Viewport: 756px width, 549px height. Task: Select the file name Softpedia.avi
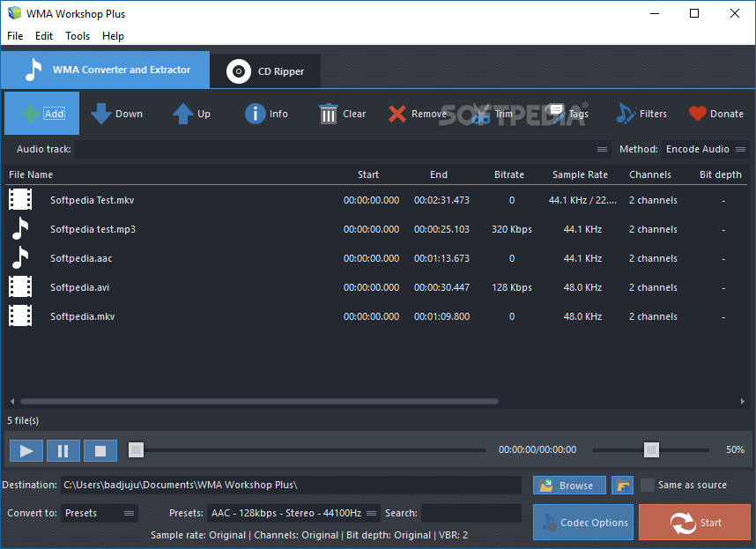[79, 287]
